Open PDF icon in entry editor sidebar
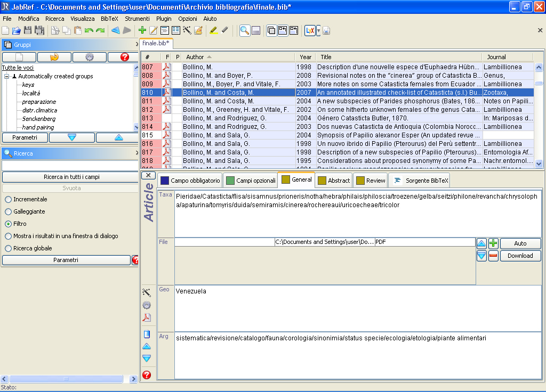This screenshot has height=392, width=546. pos(147,318)
